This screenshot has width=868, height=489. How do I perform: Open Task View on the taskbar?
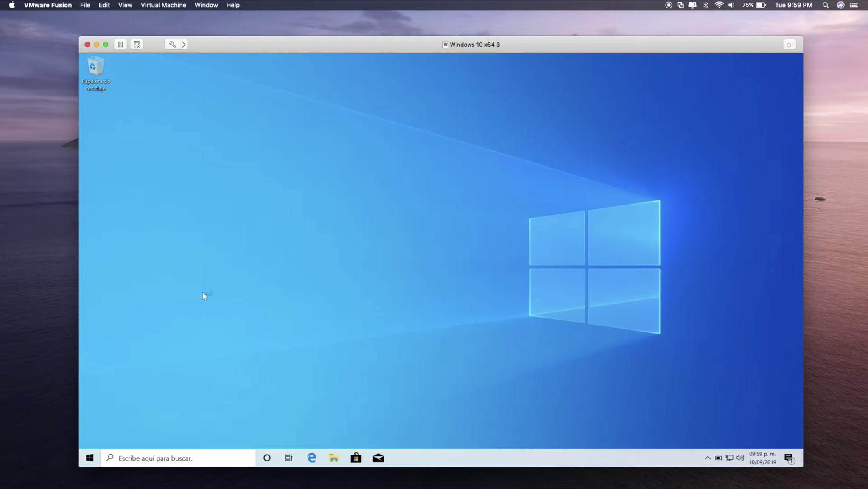pyautogui.click(x=288, y=458)
